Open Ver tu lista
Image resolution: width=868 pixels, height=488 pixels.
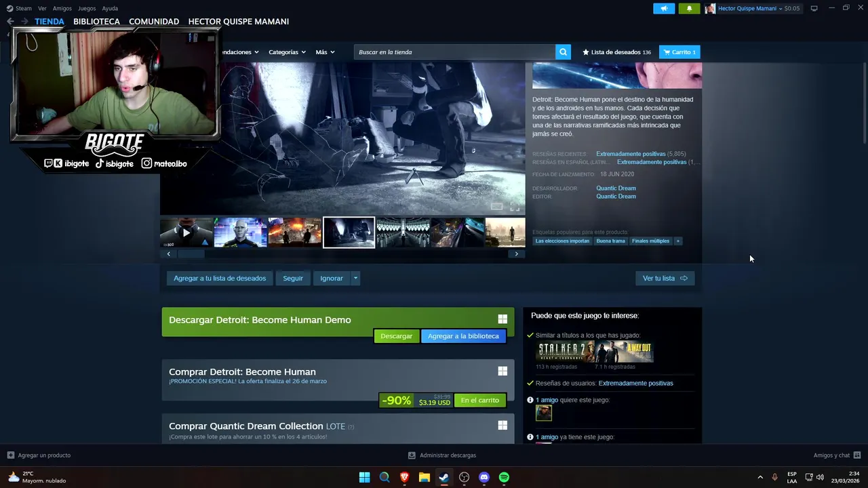665,278
